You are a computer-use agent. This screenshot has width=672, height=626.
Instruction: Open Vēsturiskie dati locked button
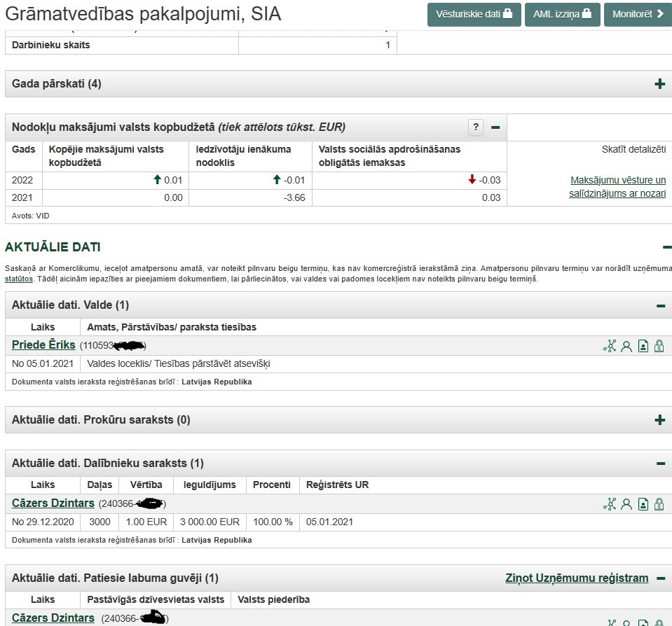click(474, 14)
